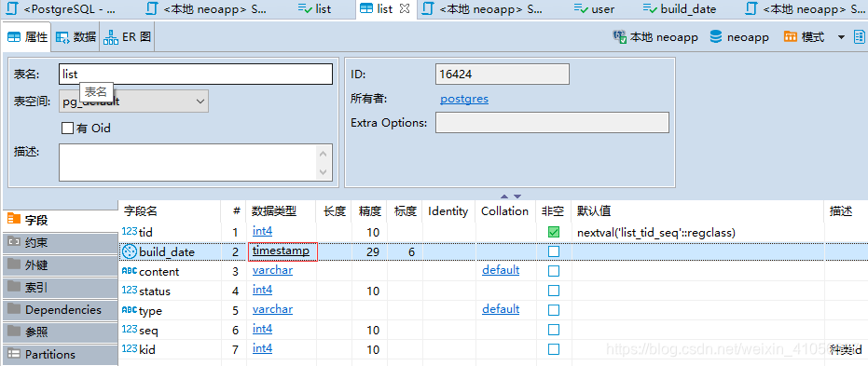The width and height of the screenshot is (868, 366).
Task: Click the default collation link for type
Action: pyautogui.click(x=501, y=308)
